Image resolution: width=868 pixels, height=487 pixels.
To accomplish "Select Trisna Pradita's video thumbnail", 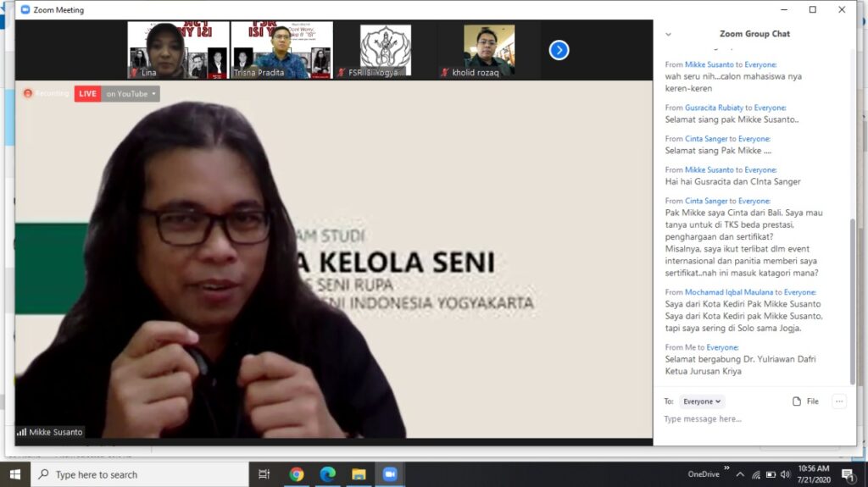I will [281, 50].
